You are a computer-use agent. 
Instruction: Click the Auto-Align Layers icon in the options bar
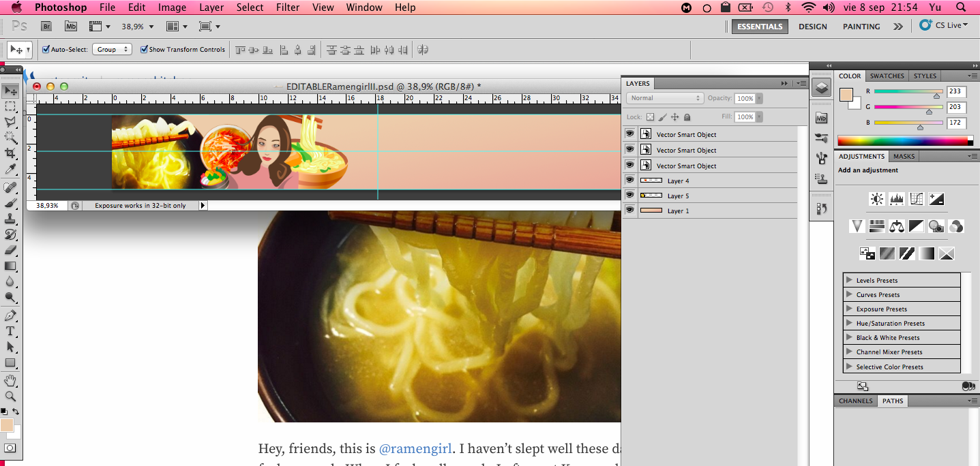point(422,50)
